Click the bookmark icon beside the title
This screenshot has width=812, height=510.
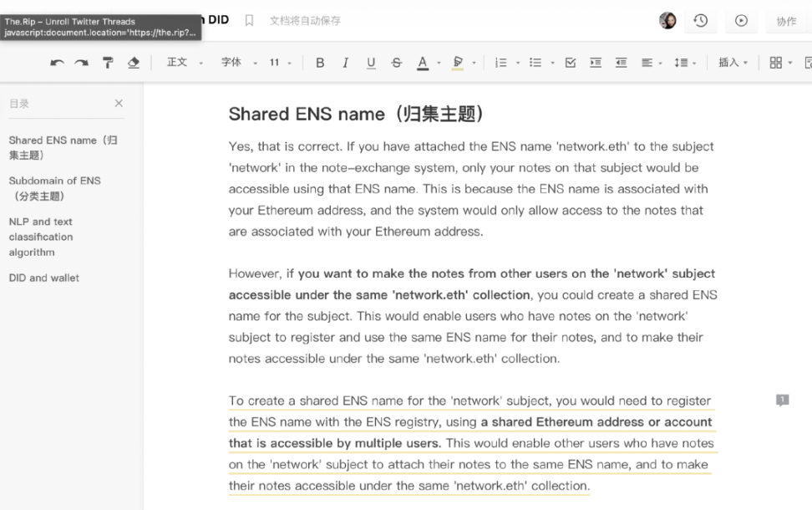[249, 20]
